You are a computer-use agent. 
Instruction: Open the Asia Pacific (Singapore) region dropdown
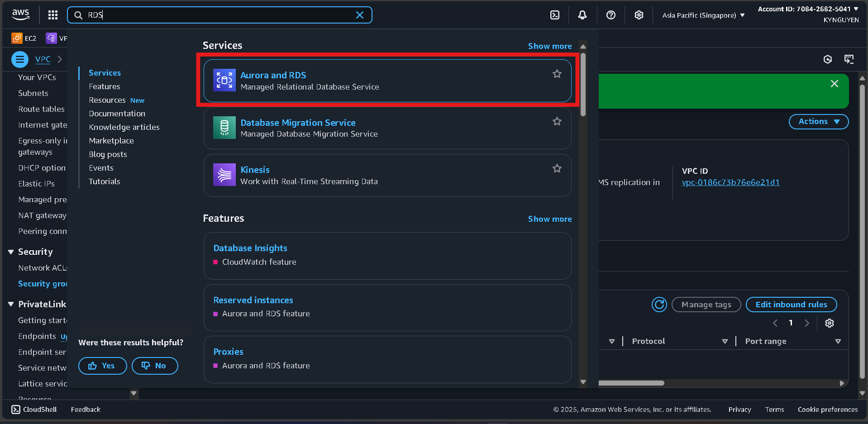[x=703, y=15]
